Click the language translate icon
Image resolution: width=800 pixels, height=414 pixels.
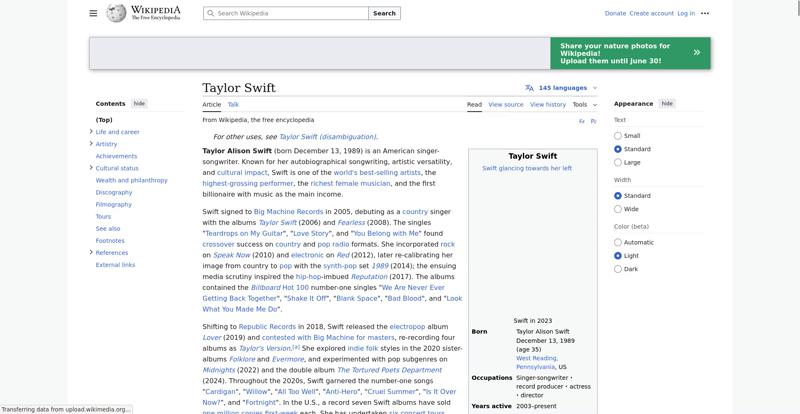tap(529, 88)
